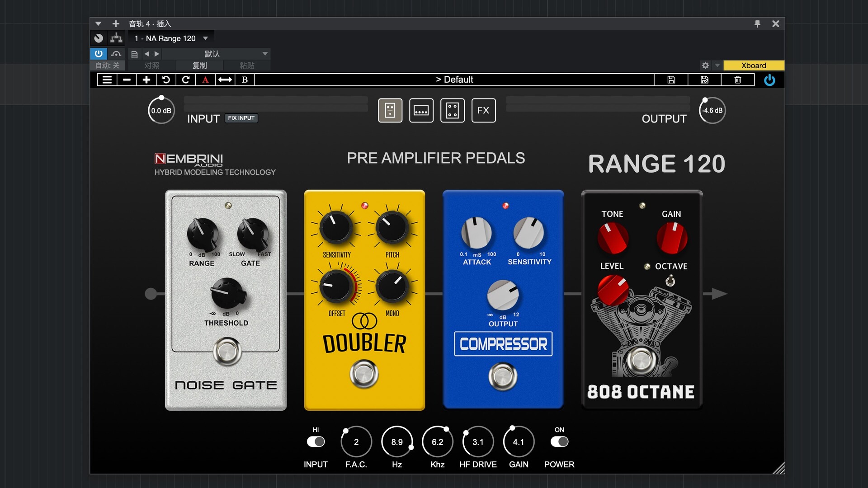Screen dimensions: 868x488
Task: Copy A to B with double-arrow icon
Action: click(225, 80)
